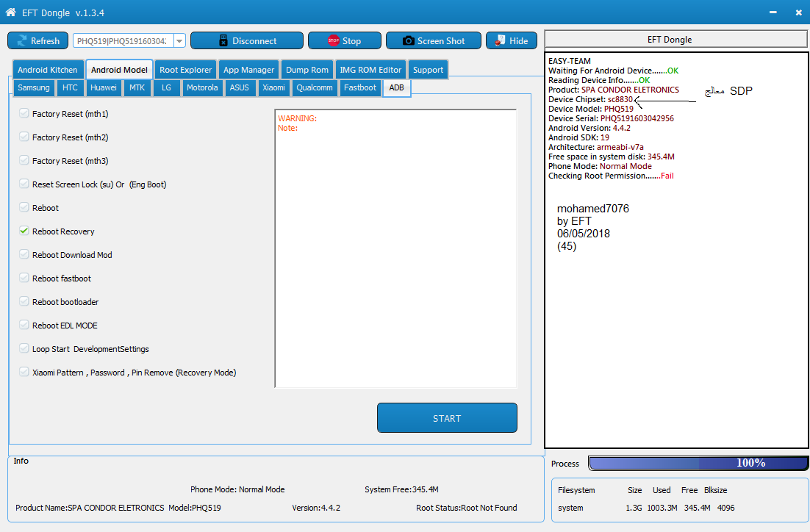Click the Disconnect button
Viewport: 810px width, 532px height.
247,41
